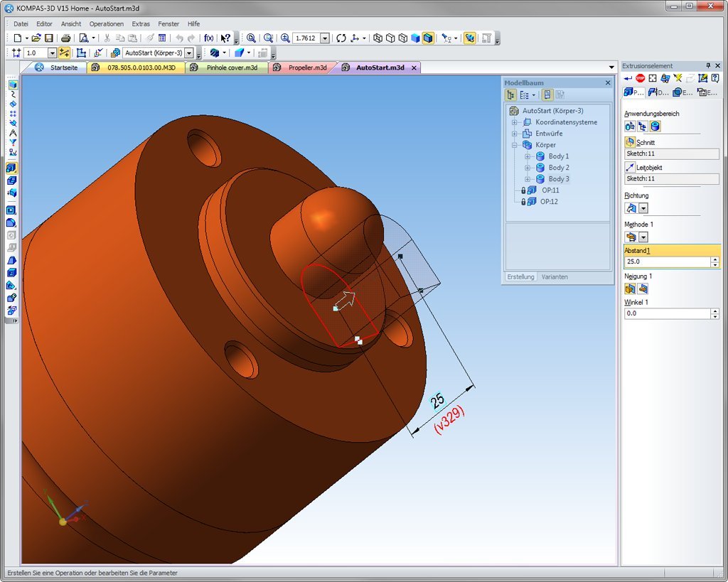This screenshot has width=728, height=582.
Task: Click the cut extrude tool below extrusion
Action: (x=12, y=180)
